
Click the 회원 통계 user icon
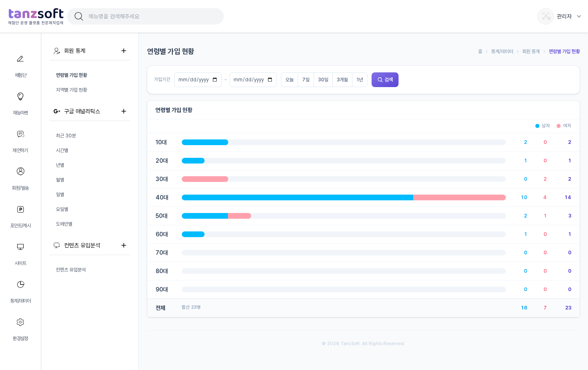[x=57, y=51]
